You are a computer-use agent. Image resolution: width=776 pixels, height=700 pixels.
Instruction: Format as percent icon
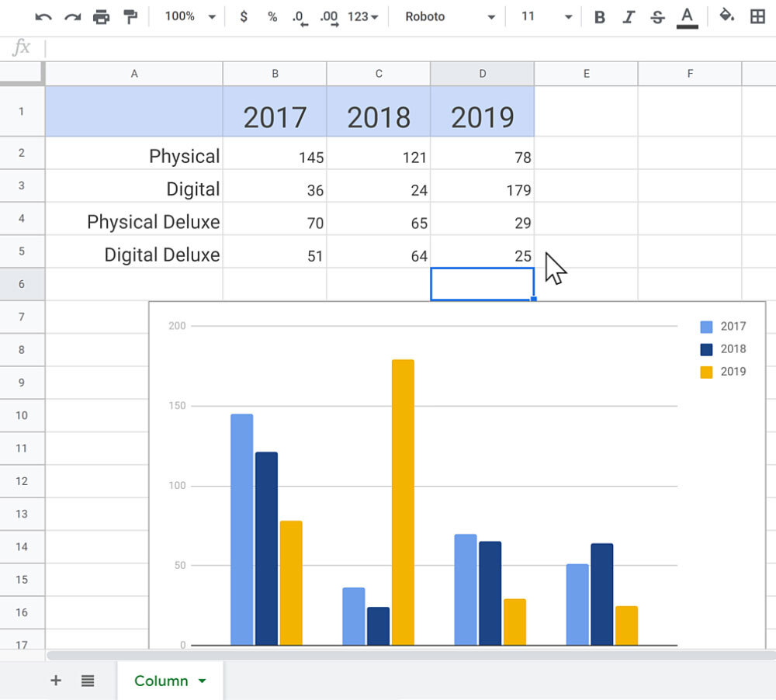point(272,17)
